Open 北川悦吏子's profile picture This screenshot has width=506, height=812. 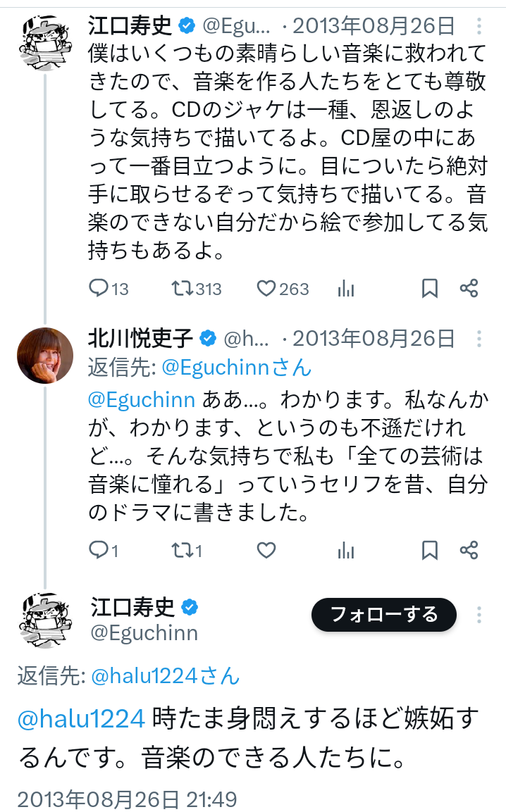click(x=45, y=355)
